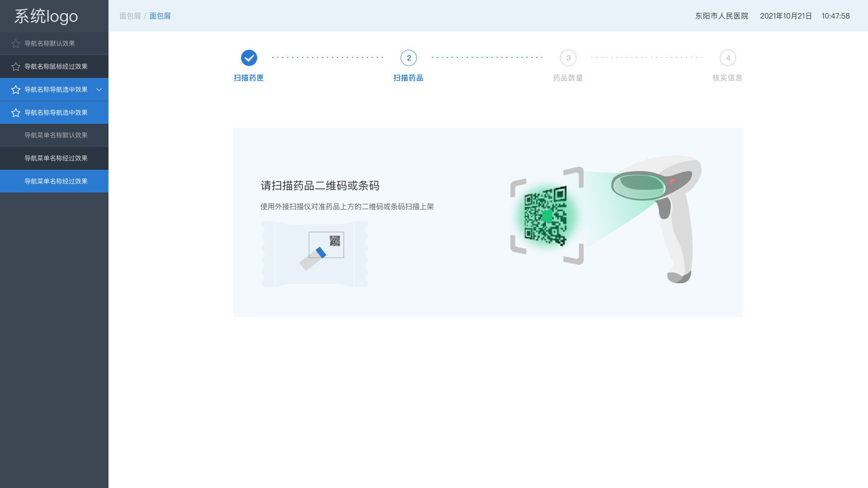Open the 导航名称默认效果 navigation item
Image resolution: width=868 pixels, height=488 pixels.
50,43
